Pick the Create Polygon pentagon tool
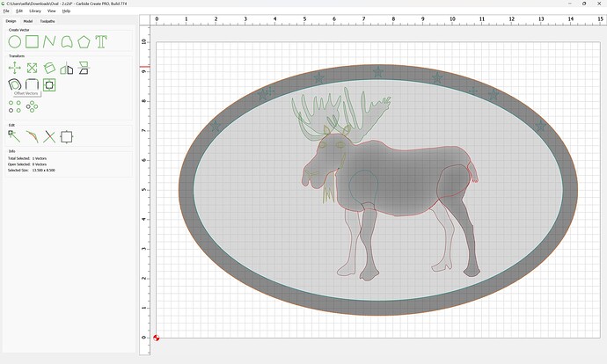 pyautogui.click(x=84, y=42)
